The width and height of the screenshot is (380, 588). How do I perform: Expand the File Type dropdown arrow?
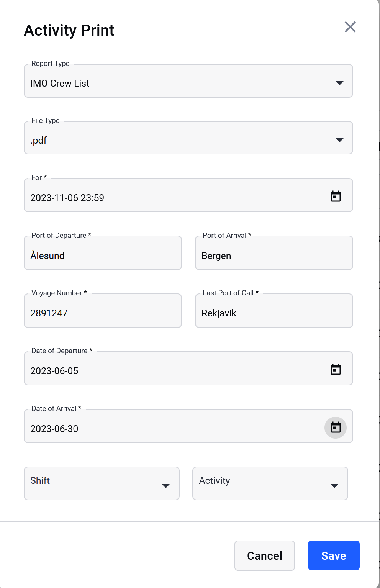click(339, 140)
